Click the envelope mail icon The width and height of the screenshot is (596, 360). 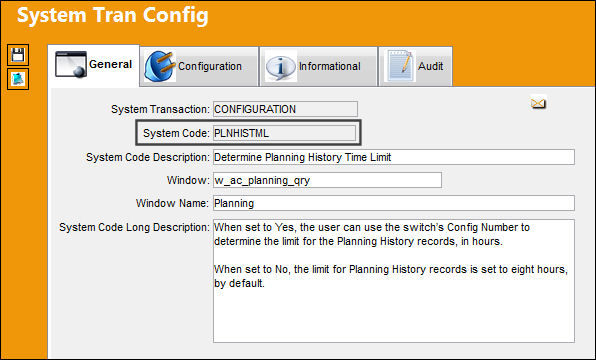point(538,103)
